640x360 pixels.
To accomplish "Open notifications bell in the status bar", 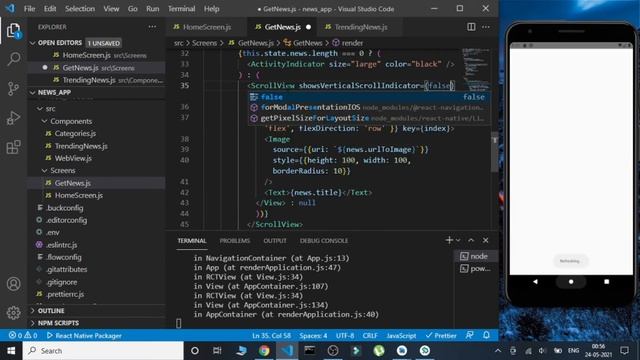I will pos(486,336).
